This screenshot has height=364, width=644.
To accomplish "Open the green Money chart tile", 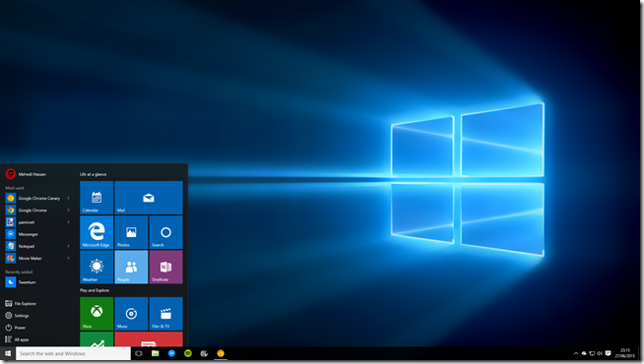I will tap(97, 339).
